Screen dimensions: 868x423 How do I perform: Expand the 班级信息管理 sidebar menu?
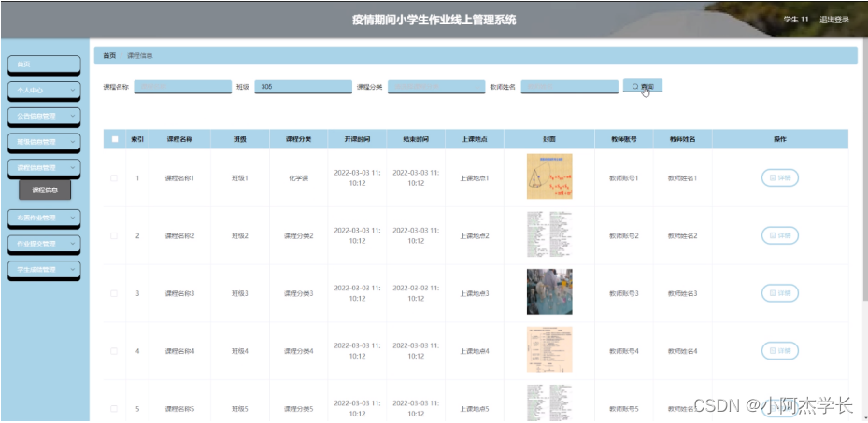click(x=44, y=142)
